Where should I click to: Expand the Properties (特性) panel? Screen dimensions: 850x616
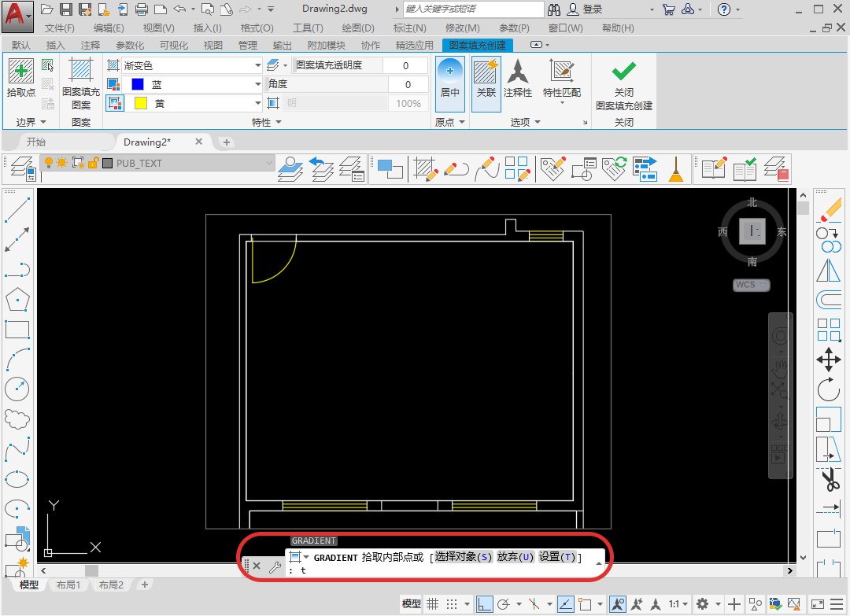tap(267, 123)
